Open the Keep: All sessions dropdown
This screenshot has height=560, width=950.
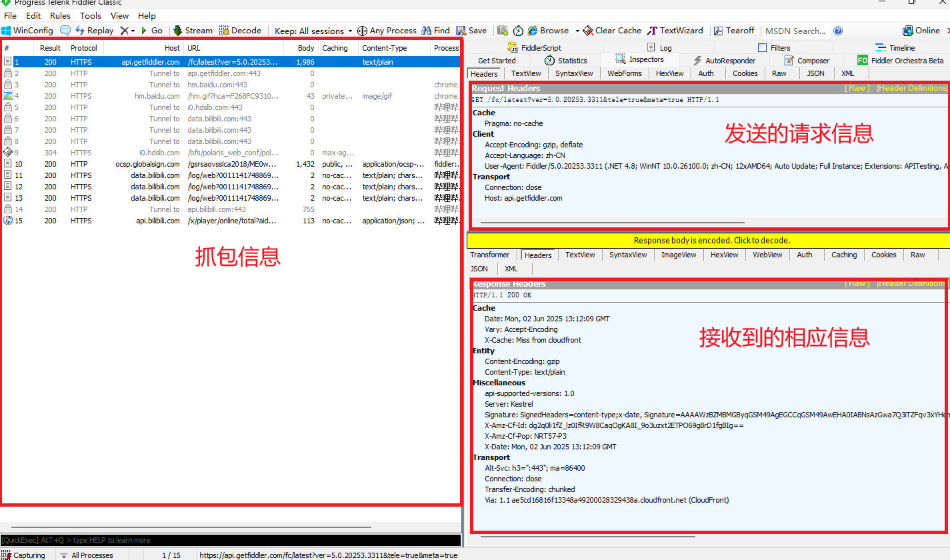point(313,31)
